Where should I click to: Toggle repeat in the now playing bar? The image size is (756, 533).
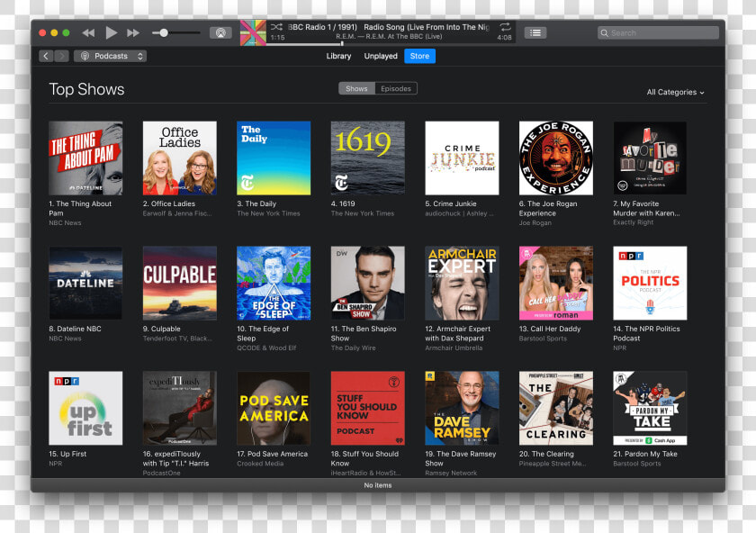[x=505, y=26]
